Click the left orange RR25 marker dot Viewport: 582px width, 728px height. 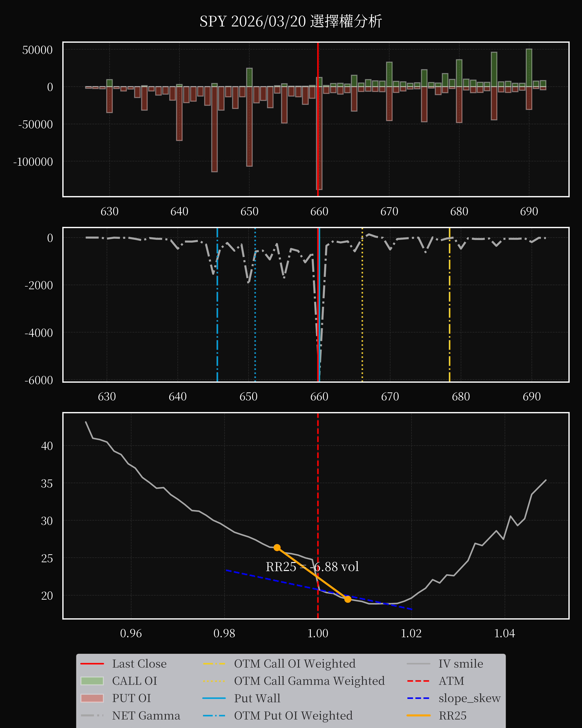277,548
